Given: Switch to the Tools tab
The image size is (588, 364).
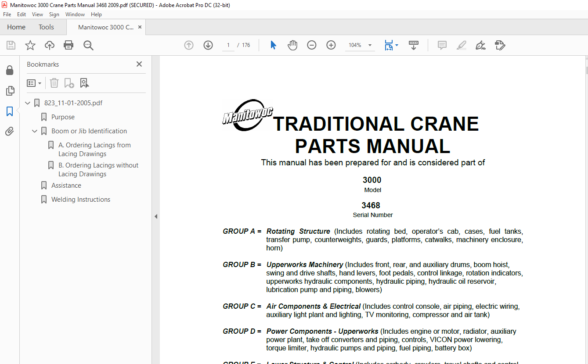Looking at the screenshot, I should (x=46, y=27).
